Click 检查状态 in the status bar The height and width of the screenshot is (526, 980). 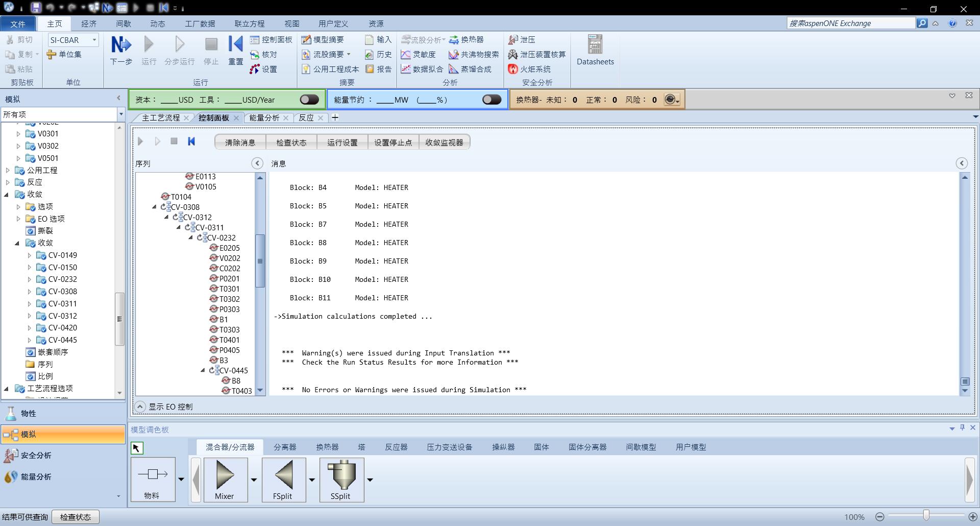click(76, 517)
